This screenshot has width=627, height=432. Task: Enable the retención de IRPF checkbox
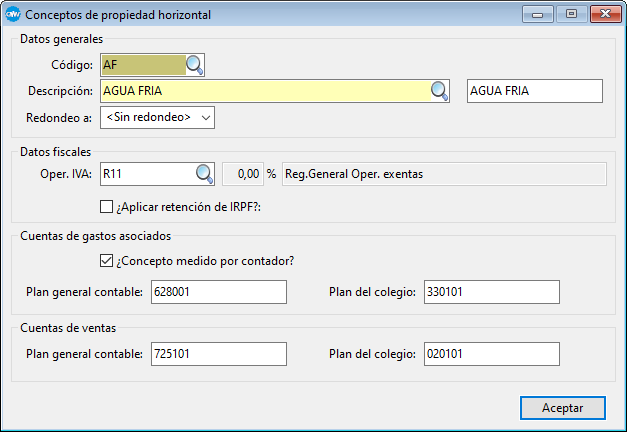(x=107, y=207)
